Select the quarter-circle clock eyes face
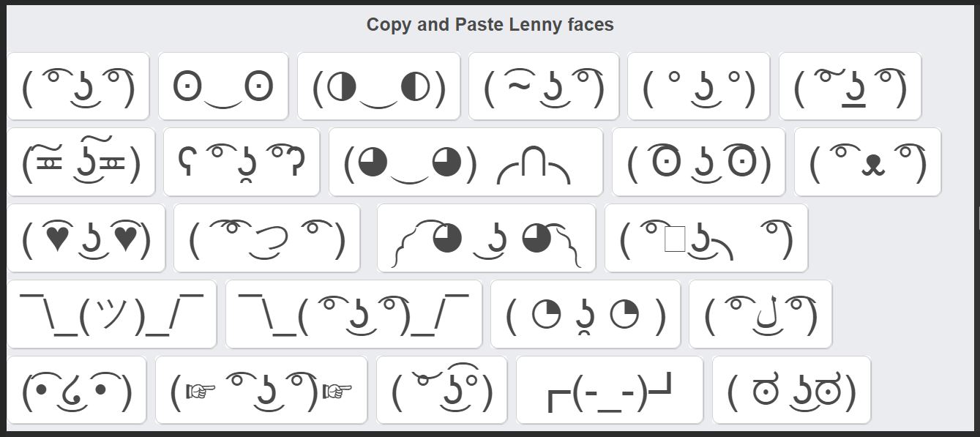The height and width of the screenshot is (437, 980). [x=586, y=314]
